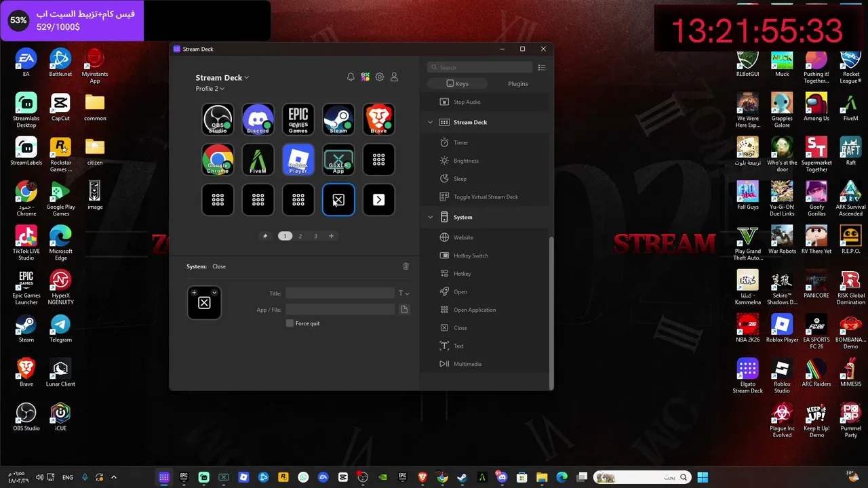Open the Rocket League desktop shortcut
868x488 pixels.
click(850, 66)
